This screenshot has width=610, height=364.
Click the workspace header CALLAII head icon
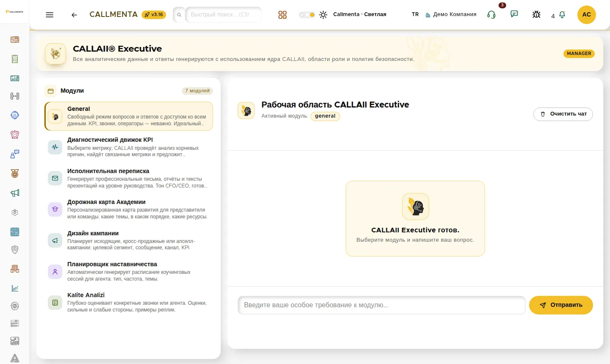tap(246, 110)
